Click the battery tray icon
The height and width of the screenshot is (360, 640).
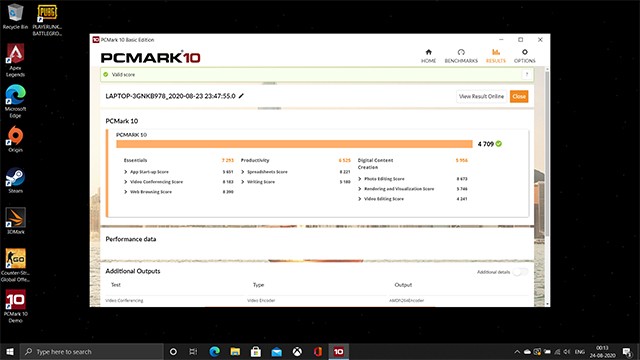[x=547, y=351]
